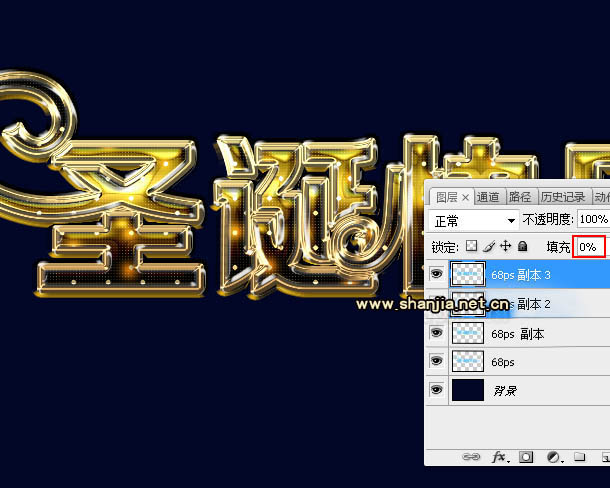Click the 68ps 副本 3 layer thumbnail
The height and width of the screenshot is (488, 610).
coord(468,274)
